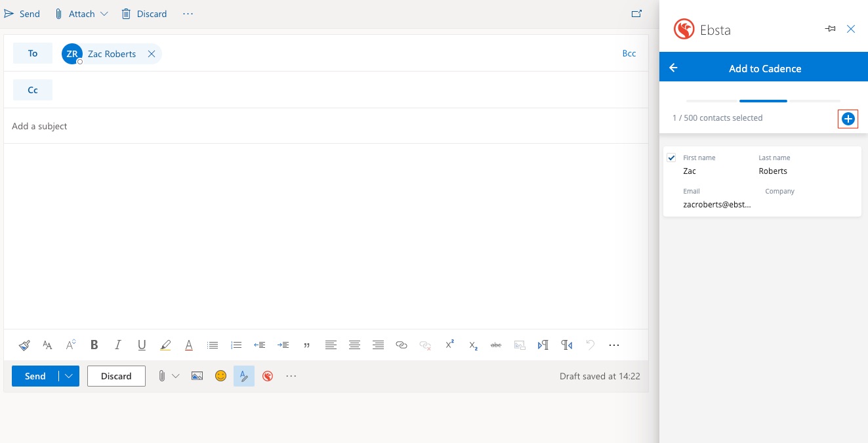Pin the Ebsta panel

coord(831,29)
